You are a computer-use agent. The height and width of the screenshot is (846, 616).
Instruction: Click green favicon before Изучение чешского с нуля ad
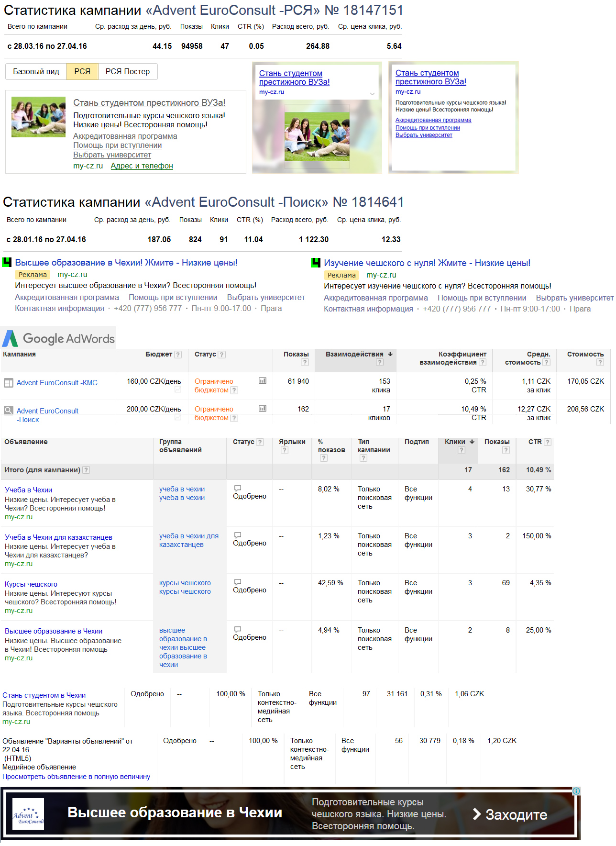coord(316,263)
